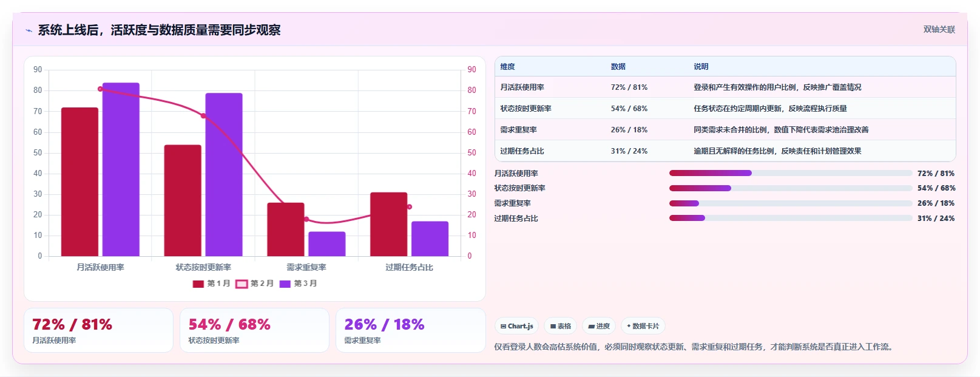Select the Chart.js chip
Viewport: 980px width, 377px height.
coord(517,326)
